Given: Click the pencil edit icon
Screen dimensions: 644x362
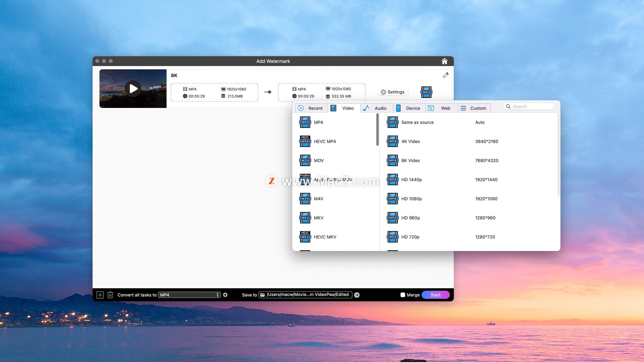Looking at the screenshot, I should (445, 75).
